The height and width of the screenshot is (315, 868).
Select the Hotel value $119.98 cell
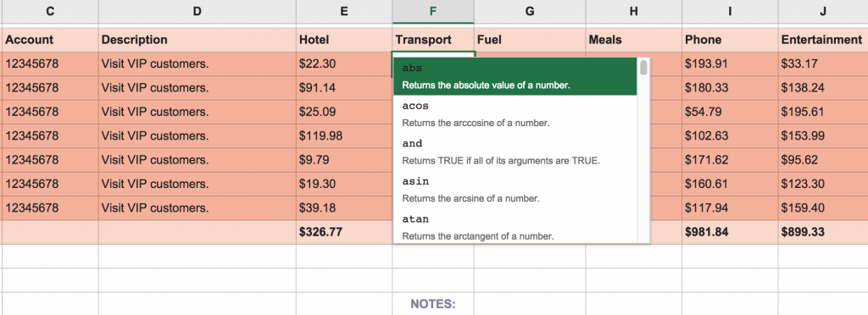point(344,136)
